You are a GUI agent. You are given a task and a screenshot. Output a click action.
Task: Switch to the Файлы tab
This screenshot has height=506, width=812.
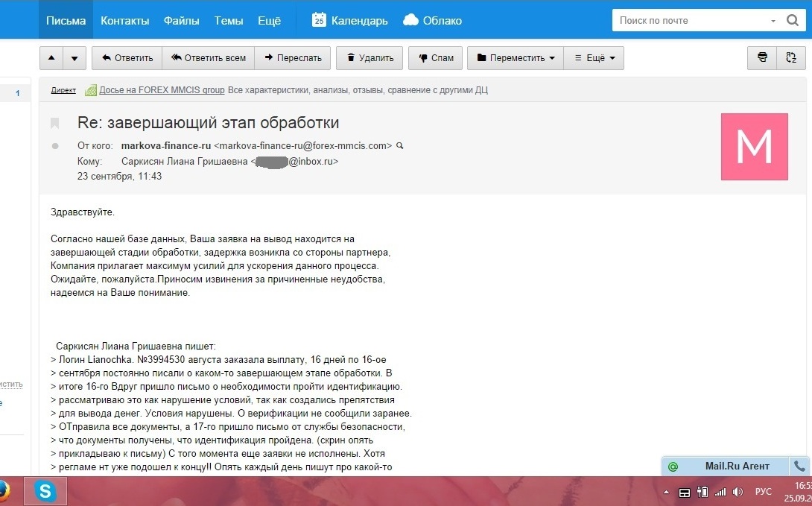click(x=181, y=21)
